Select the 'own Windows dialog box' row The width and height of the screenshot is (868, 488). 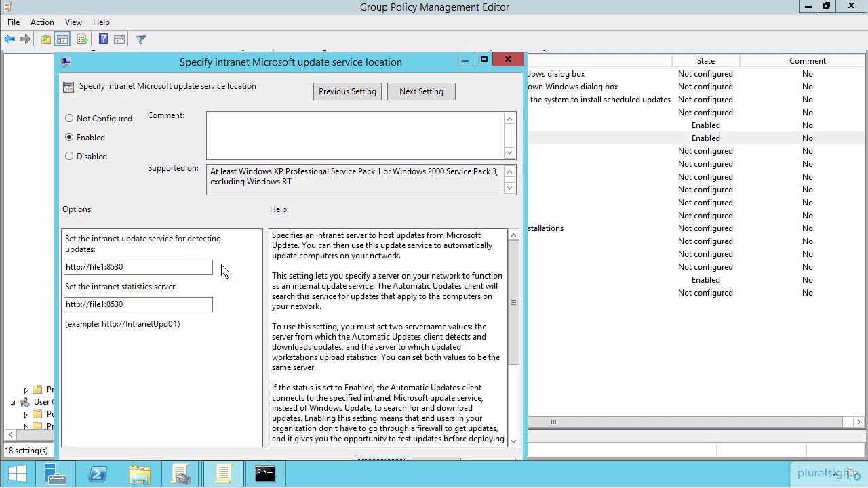point(573,87)
